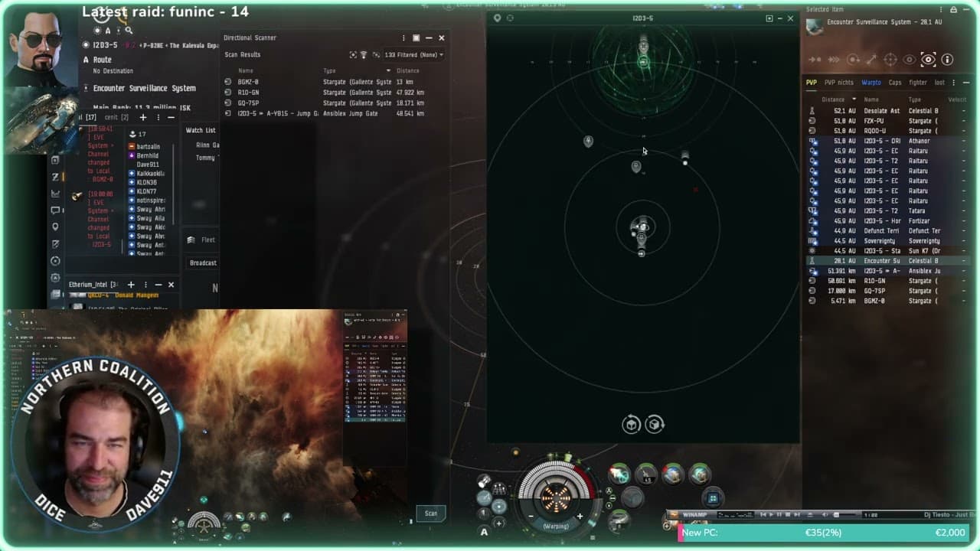Image resolution: width=980 pixels, height=551 pixels.
Task: Select the GQ-7SP row in scan results
Action: pyautogui.click(x=335, y=103)
